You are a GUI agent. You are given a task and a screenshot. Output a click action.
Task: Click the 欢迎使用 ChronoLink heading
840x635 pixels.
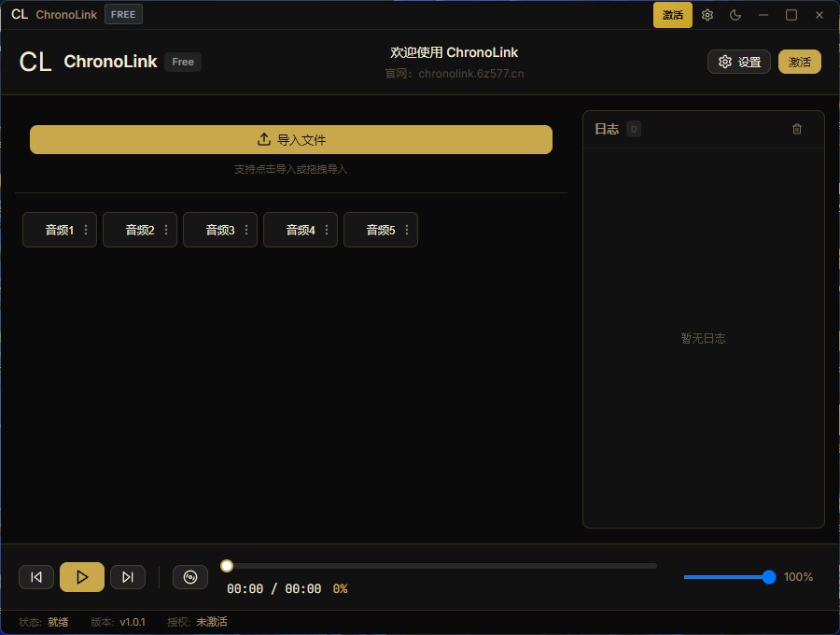(x=454, y=52)
